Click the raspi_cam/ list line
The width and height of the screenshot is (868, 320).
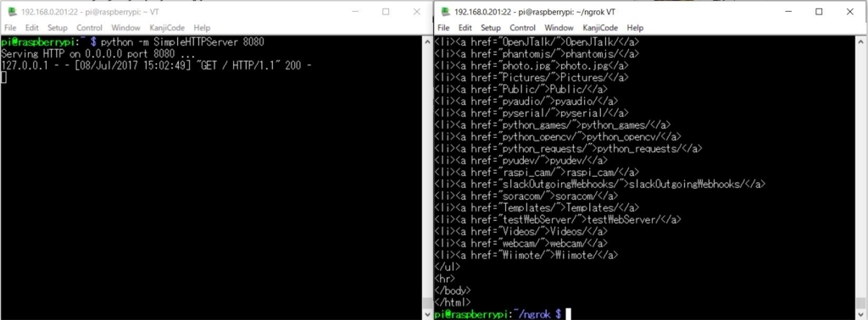point(537,173)
